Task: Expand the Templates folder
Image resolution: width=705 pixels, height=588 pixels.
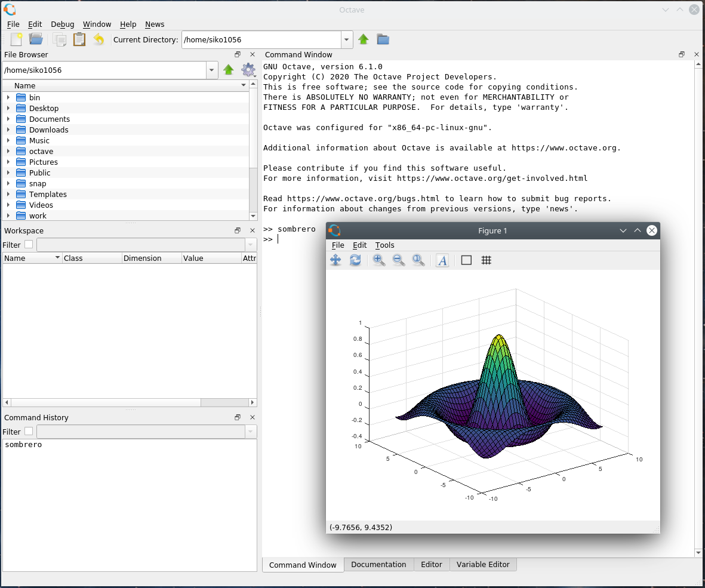Action: (8, 194)
